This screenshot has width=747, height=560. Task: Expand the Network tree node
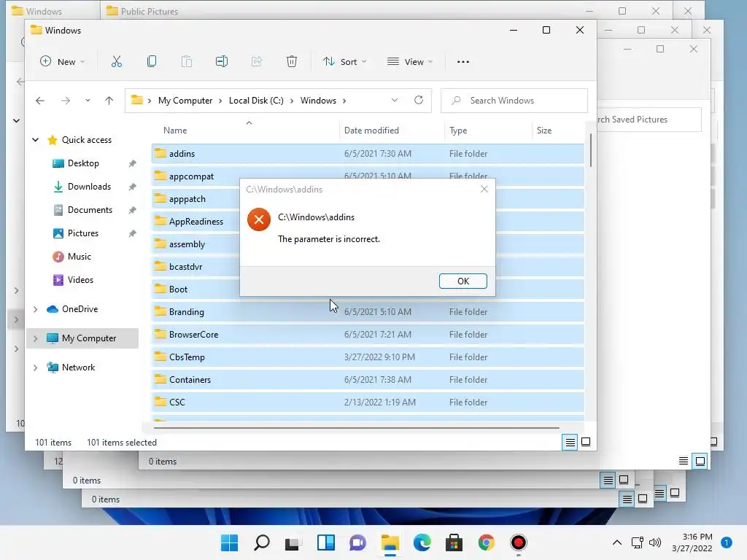point(35,367)
